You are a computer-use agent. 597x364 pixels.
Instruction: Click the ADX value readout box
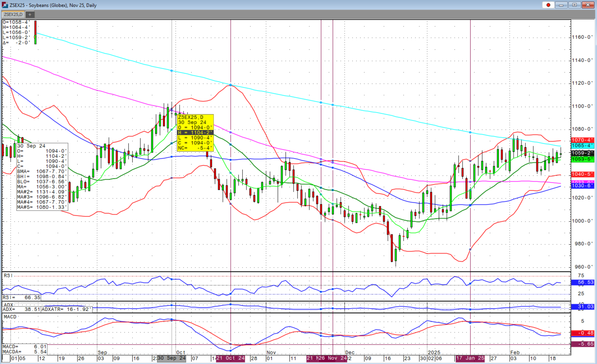21,309
